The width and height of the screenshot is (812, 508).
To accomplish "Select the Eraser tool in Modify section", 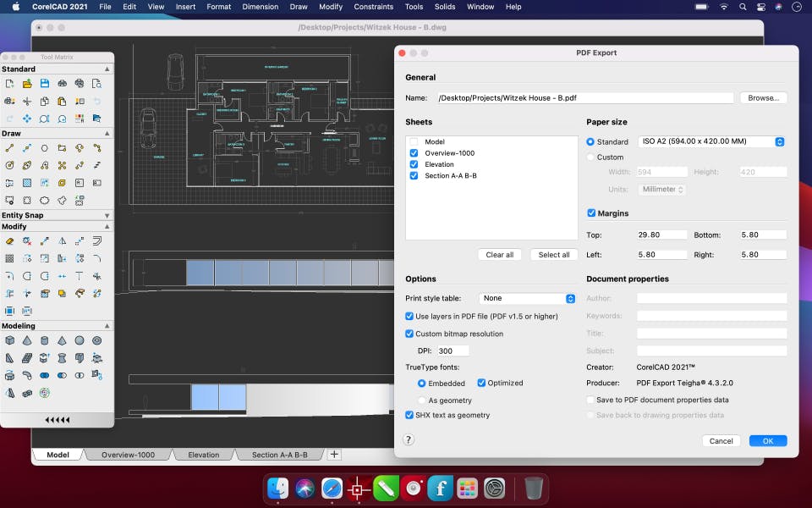I will coord(9,241).
